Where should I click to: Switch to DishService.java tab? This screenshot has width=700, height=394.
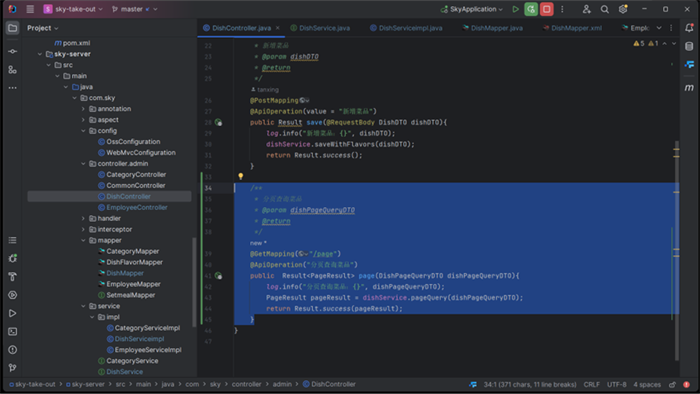[320, 28]
